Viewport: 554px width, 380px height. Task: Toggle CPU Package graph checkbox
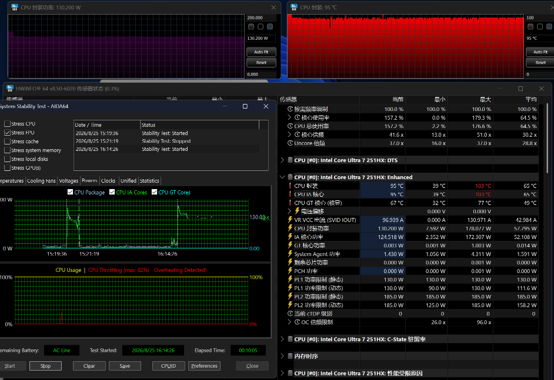pyautogui.click(x=70, y=192)
